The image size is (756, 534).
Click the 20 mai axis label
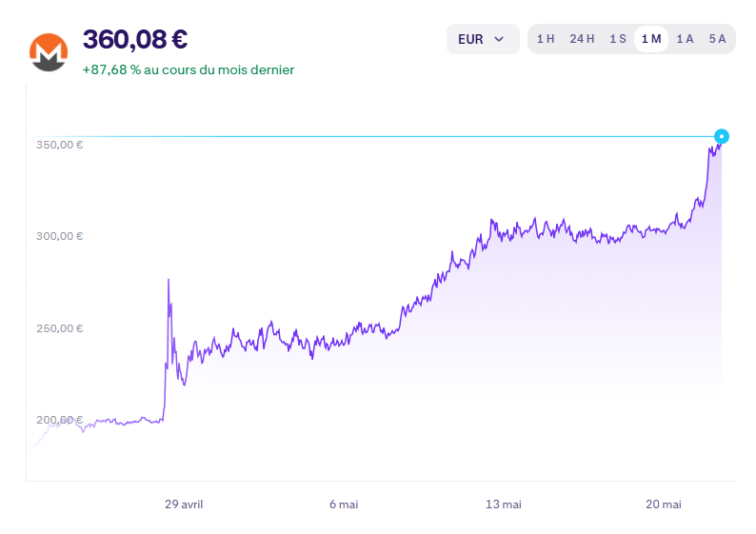[x=664, y=504]
